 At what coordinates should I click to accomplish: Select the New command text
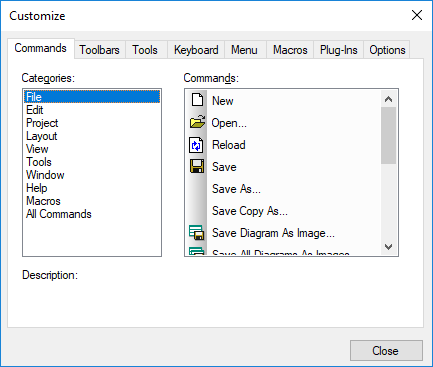pyautogui.click(x=223, y=101)
